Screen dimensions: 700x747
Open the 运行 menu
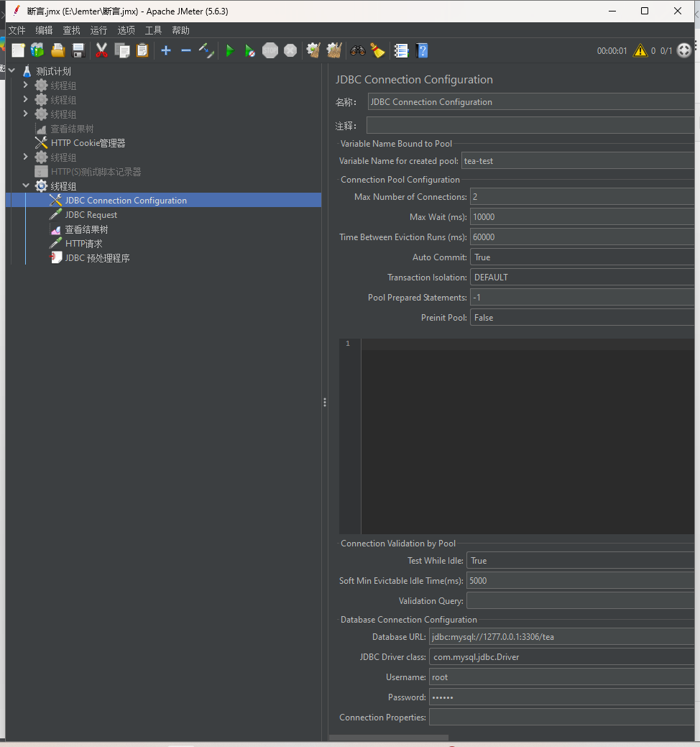98,30
